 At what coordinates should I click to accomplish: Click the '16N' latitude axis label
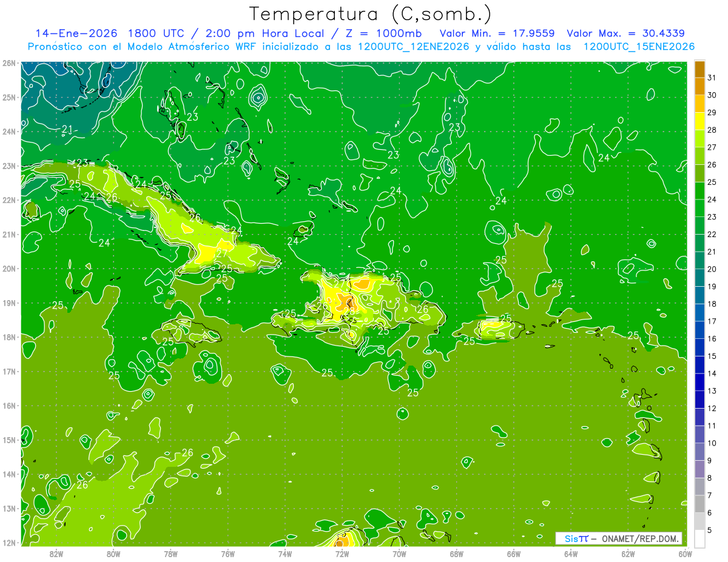(9, 406)
